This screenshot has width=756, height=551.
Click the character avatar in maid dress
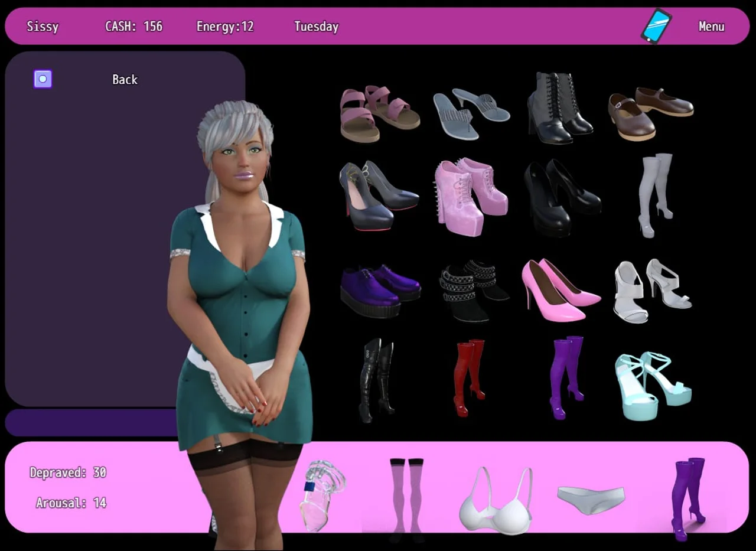click(x=241, y=325)
